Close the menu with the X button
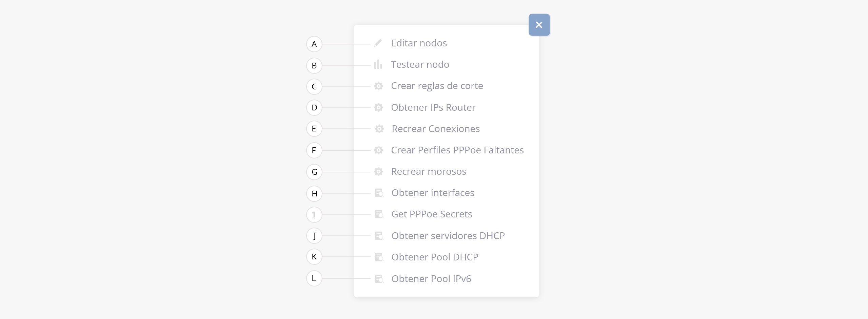Viewport: 868px width, 319px height. (539, 25)
